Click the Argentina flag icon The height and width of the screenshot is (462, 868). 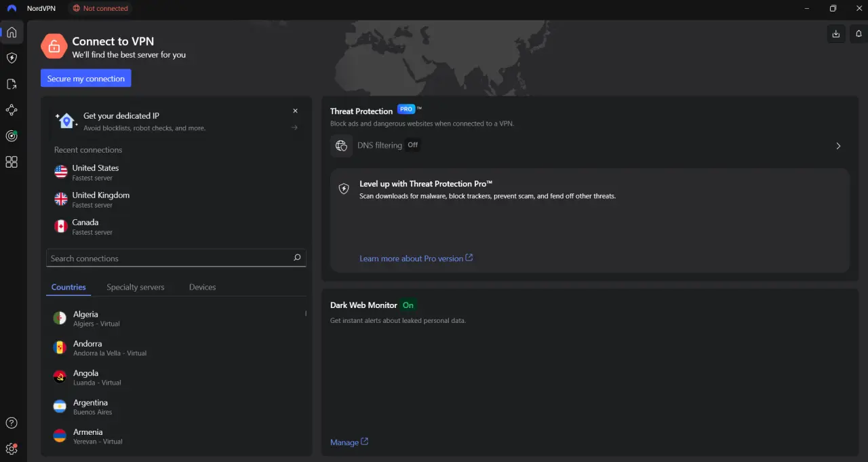[x=60, y=406]
